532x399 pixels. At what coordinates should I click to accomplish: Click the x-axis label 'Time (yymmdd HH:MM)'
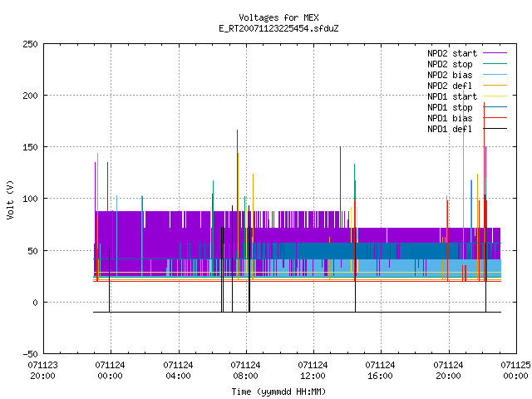point(278,392)
